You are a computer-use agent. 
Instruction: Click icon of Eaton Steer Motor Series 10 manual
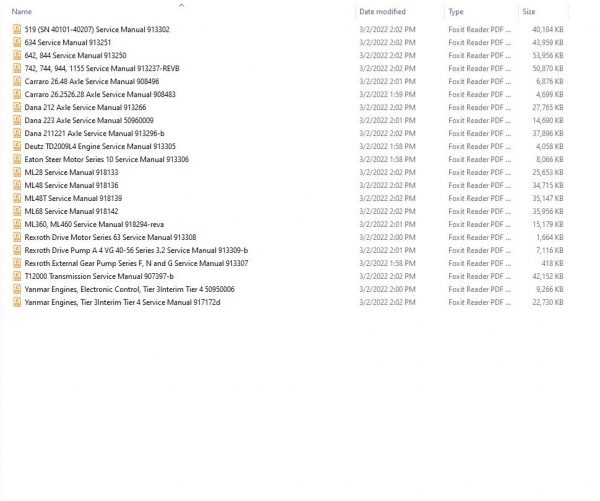(17, 160)
